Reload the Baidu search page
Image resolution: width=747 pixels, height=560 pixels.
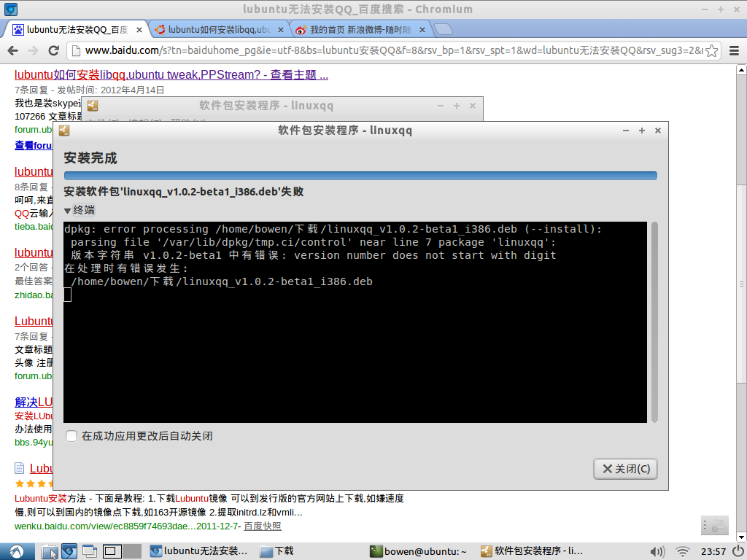(54, 50)
